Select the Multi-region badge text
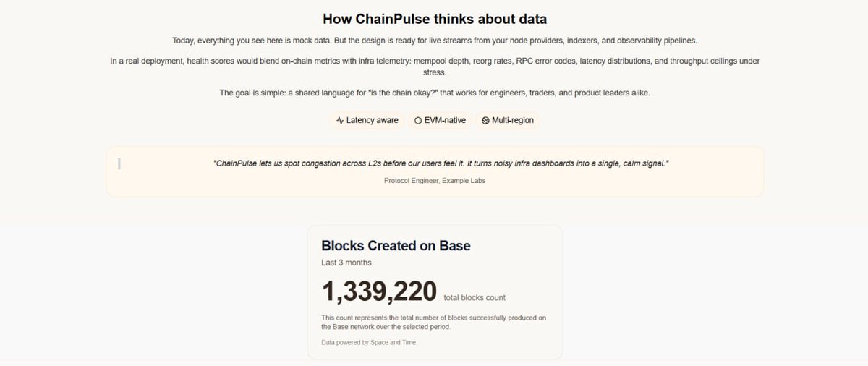 (x=513, y=120)
